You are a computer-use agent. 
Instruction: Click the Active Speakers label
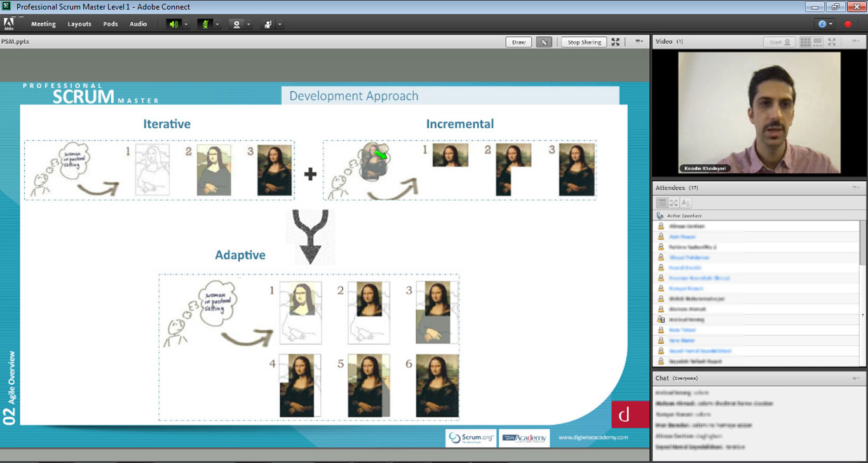[684, 216]
